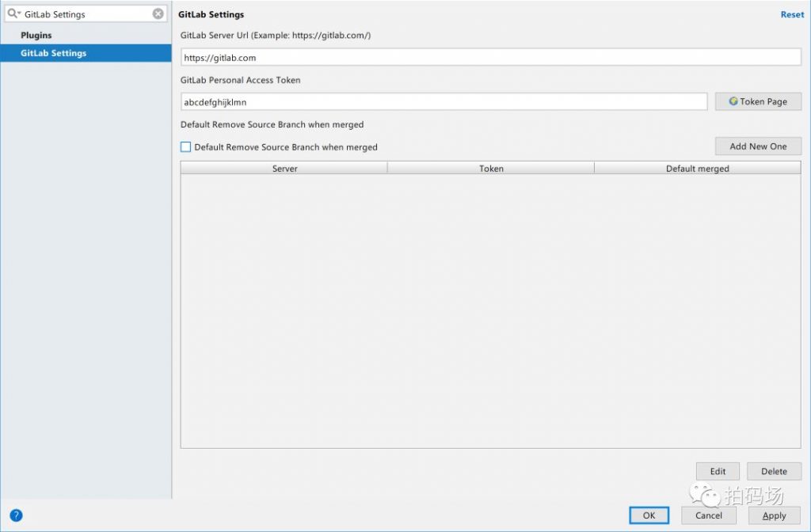This screenshot has height=532, width=811.
Task: Click the Add New One button
Action: [758, 146]
